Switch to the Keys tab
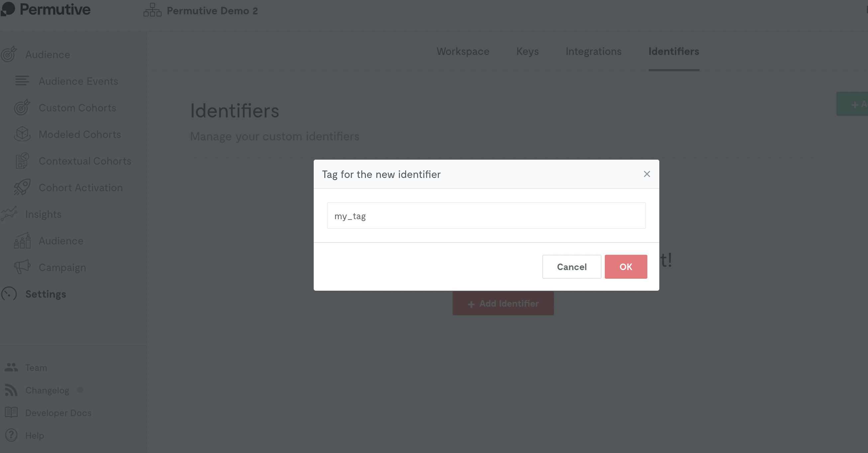Viewport: 868px width, 453px height. coord(527,51)
